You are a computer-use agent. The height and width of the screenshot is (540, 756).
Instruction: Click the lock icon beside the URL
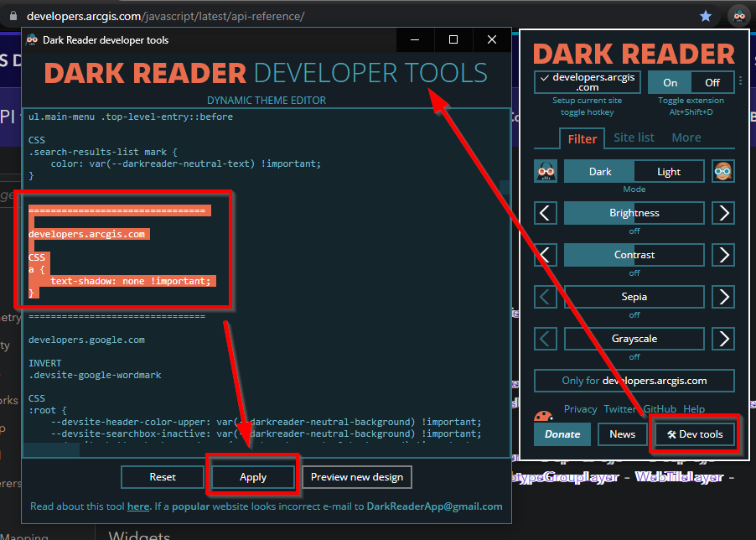[13, 16]
